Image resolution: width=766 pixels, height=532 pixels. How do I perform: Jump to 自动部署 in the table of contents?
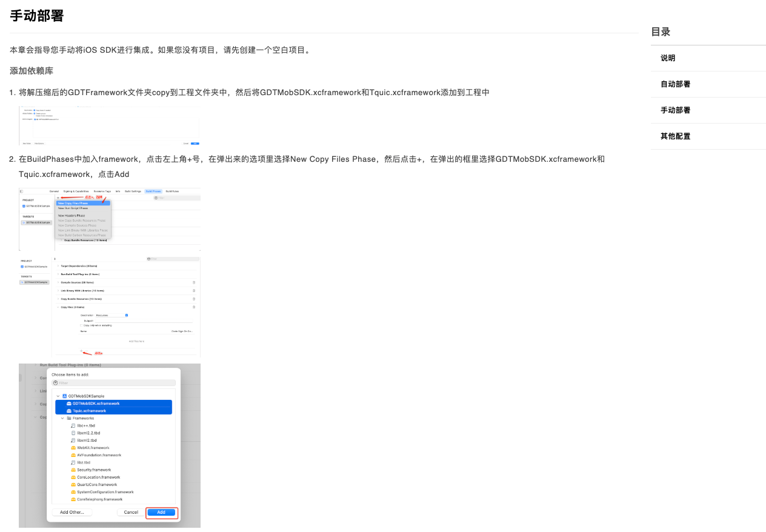click(x=675, y=84)
